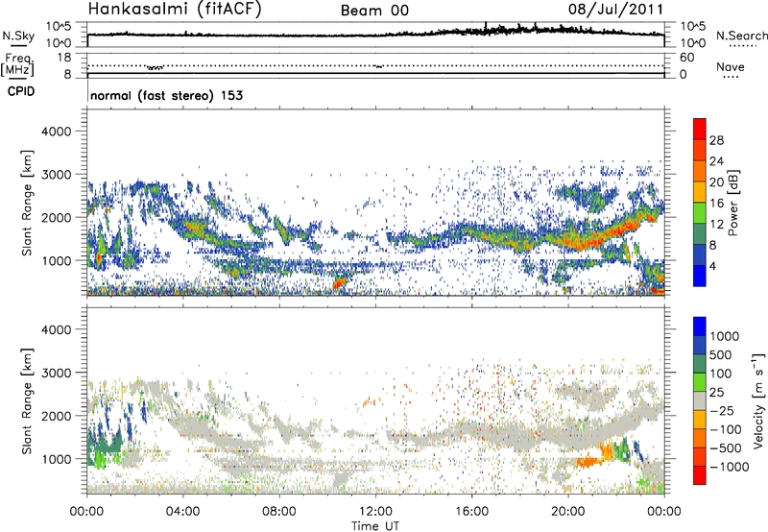Select the 2000 tick in the power panel
This screenshot has height=532, width=768.
click(x=57, y=217)
